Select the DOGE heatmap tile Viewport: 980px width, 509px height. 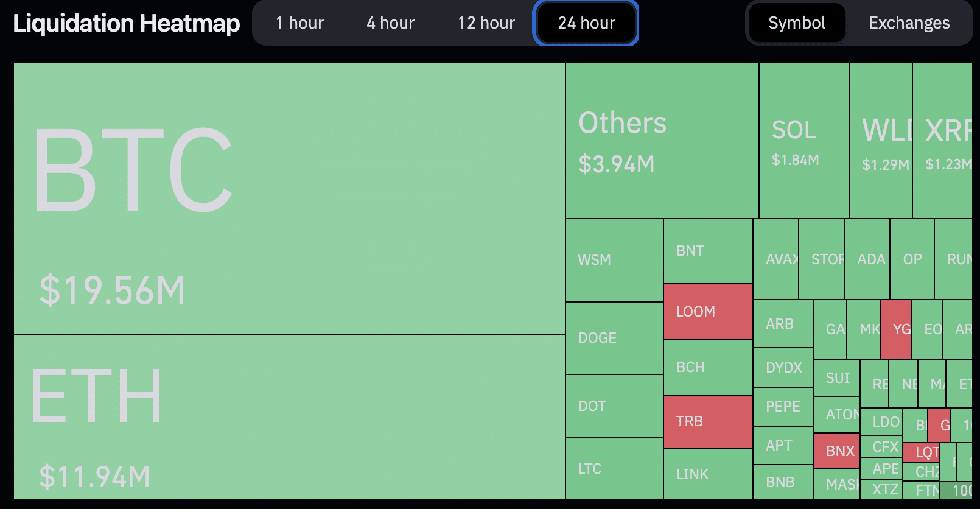[614, 338]
